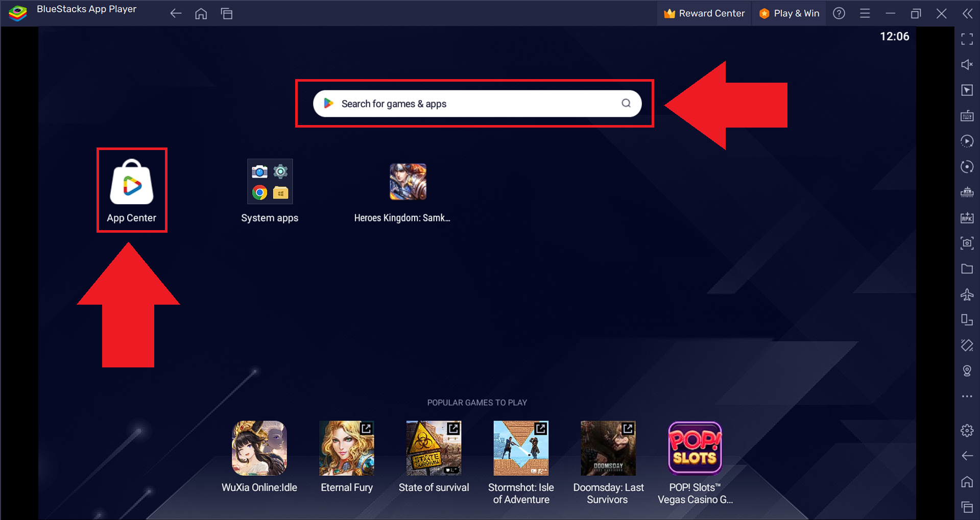Collapse the sidebar with the double-chevron arrow
Image resolution: width=980 pixels, height=520 pixels.
[x=967, y=13]
